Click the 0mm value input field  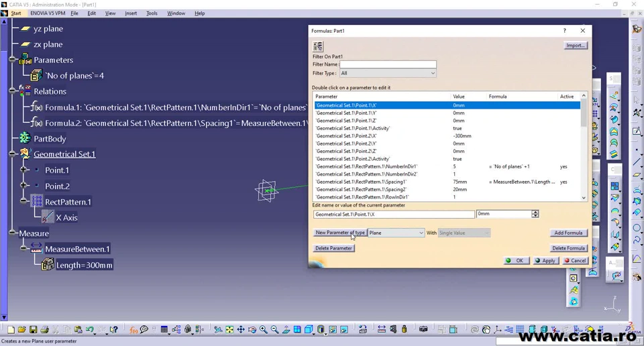coord(504,214)
